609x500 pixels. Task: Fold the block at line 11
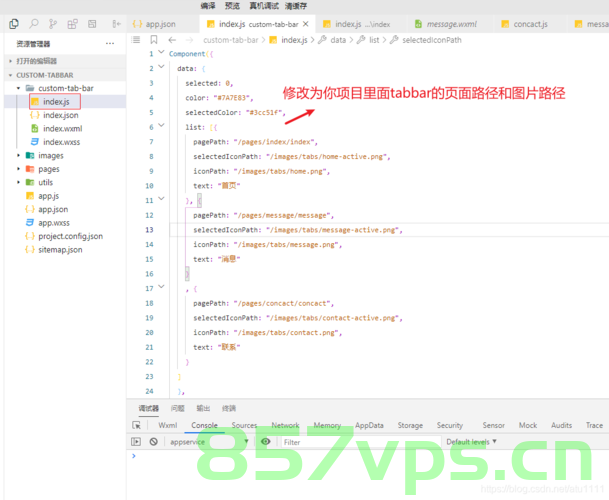point(161,199)
